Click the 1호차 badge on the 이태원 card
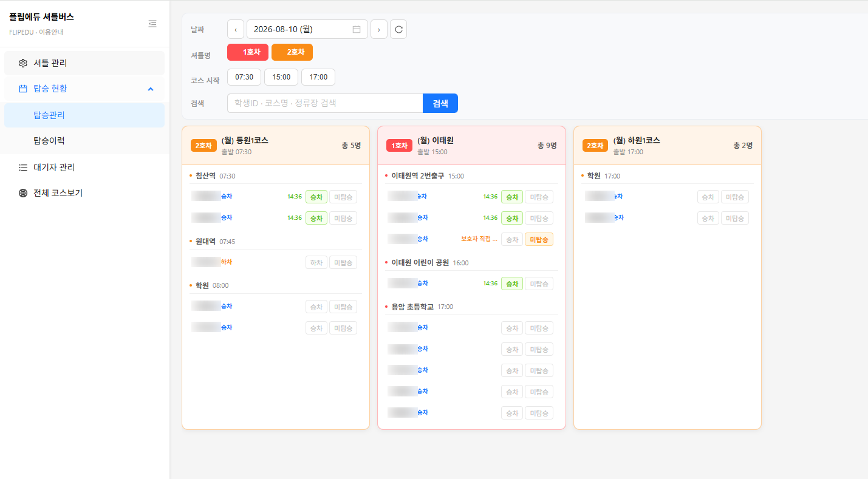Image resolution: width=868 pixels, height=479 pixels. [x=399, y=146]
